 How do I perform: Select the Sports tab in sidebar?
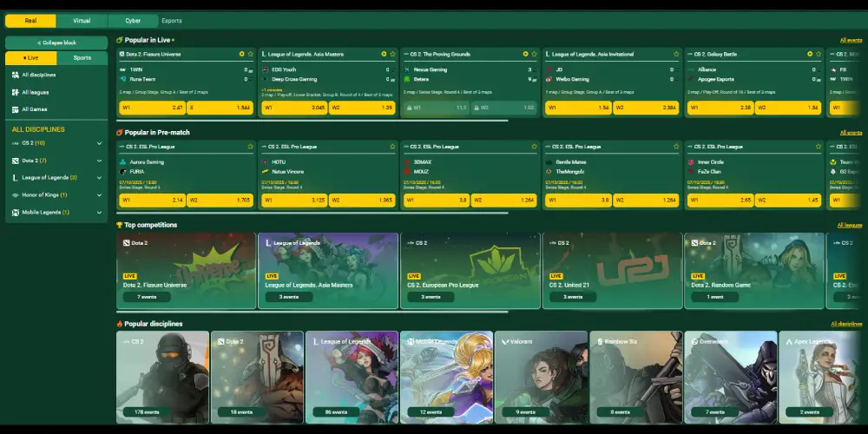pos(82,58)
